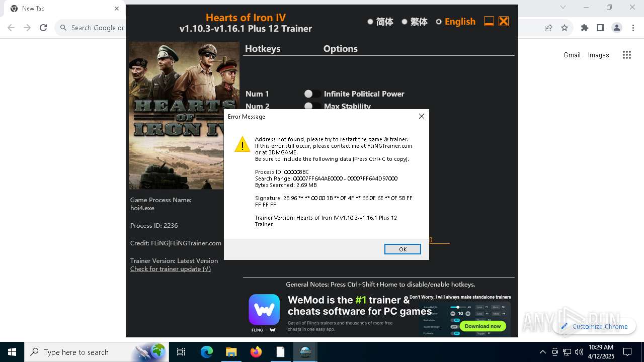
Task: Toggle Infinite Political Power switch
Action: click(312, 94)
